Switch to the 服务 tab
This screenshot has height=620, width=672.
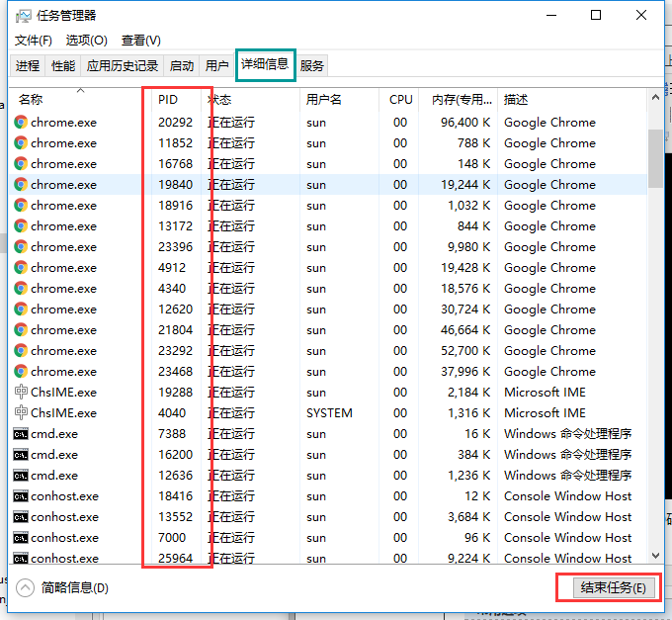click(x=311, y=65)
